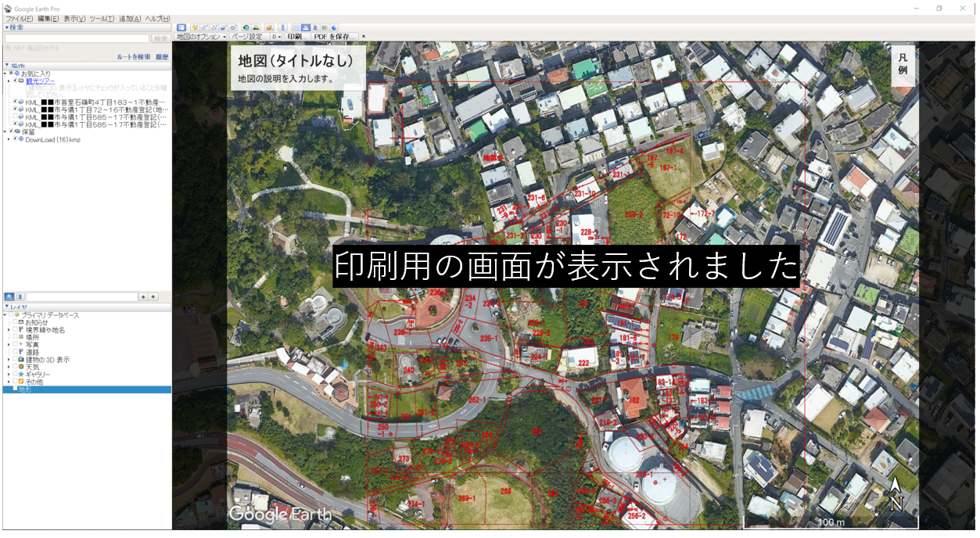Enable the 道路 layer checkbox
This screenshot has width=980, height=538.
coord(15,352)
